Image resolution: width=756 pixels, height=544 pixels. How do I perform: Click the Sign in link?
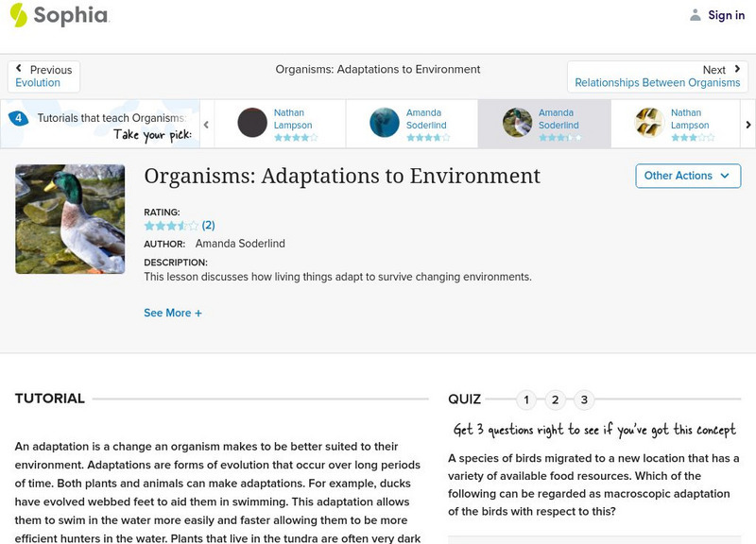[x=726, y=15]
